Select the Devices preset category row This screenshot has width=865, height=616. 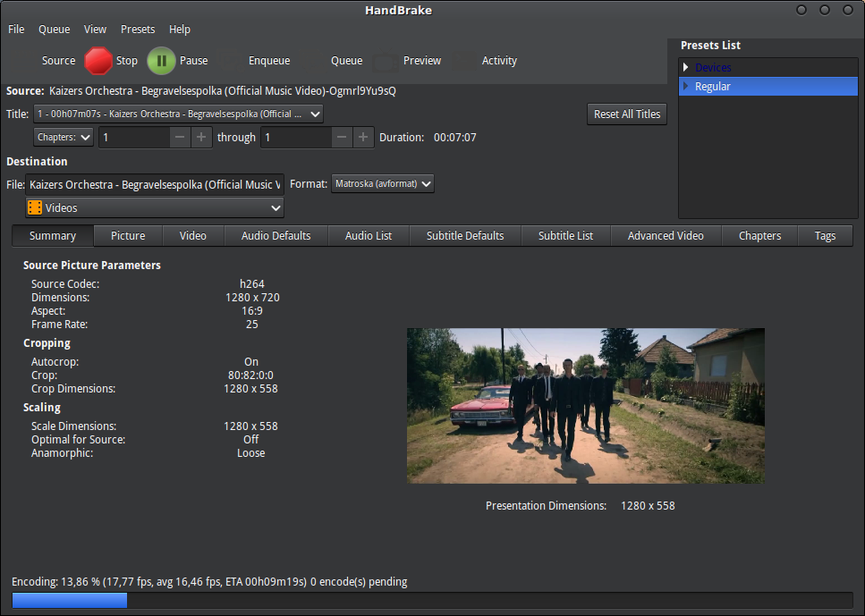(768, 67)
